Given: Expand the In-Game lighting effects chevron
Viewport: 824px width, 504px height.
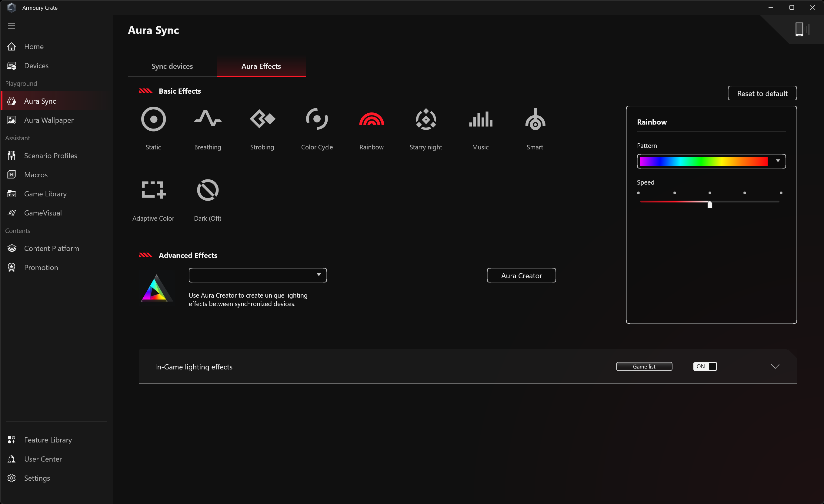Looking at the screenshot, I should point(775,366).
